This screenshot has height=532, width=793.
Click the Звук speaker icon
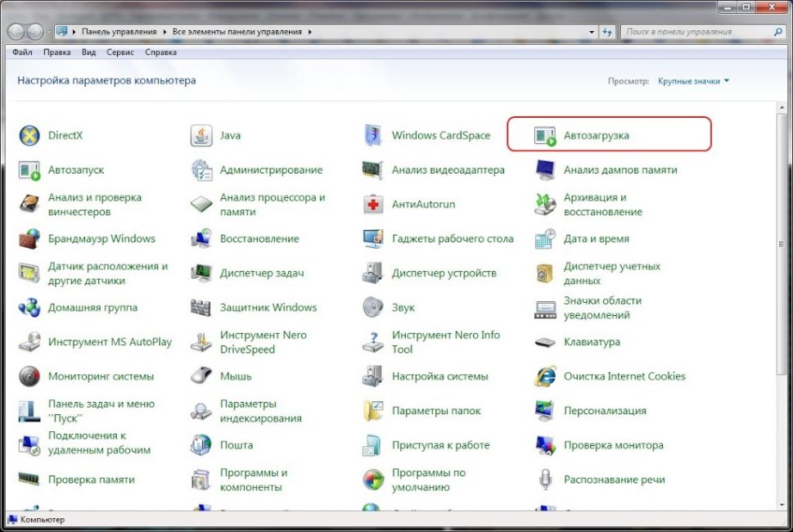[x=373, y=308]
